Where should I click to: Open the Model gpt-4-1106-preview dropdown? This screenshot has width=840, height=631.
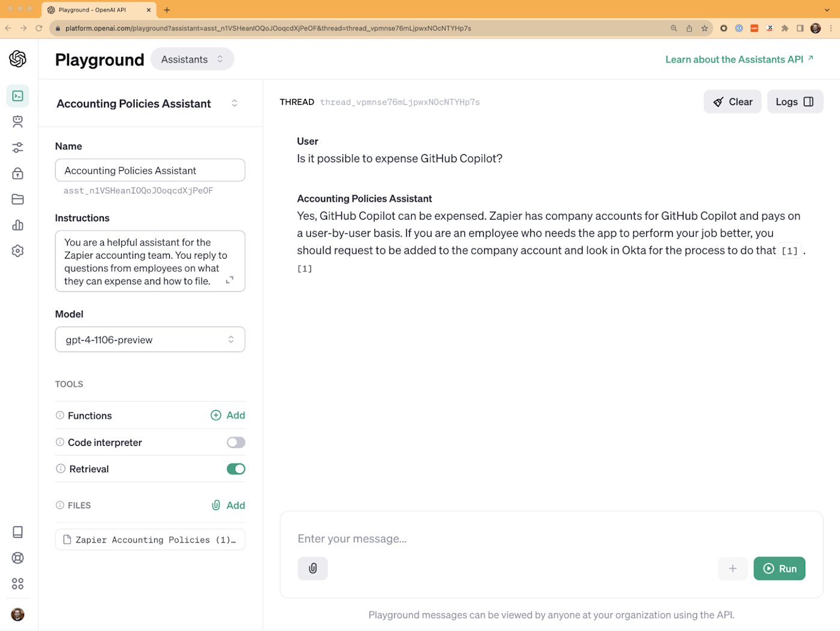pyautogui.click(x=150, y=339)
